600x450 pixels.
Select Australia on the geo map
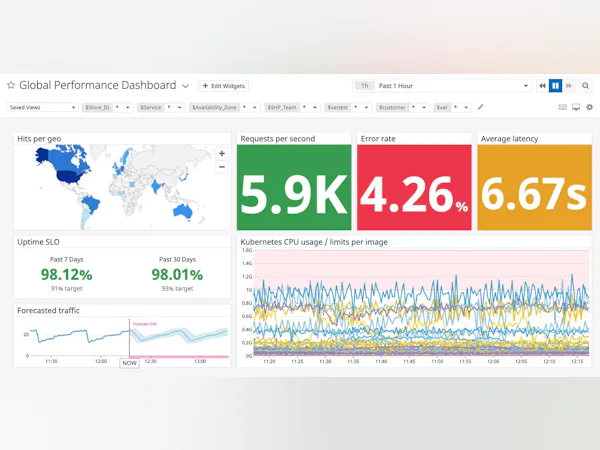(x=182, y=211)
